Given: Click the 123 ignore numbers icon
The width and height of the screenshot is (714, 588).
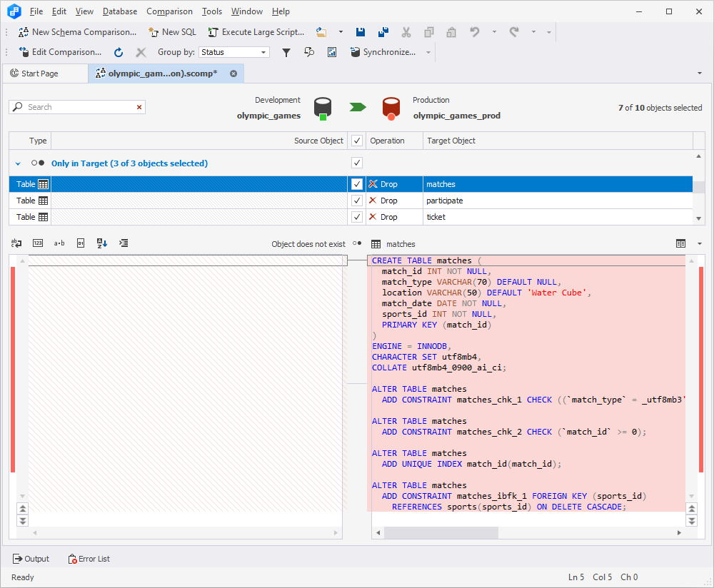Looking at the screenshot, I should 38,243.
